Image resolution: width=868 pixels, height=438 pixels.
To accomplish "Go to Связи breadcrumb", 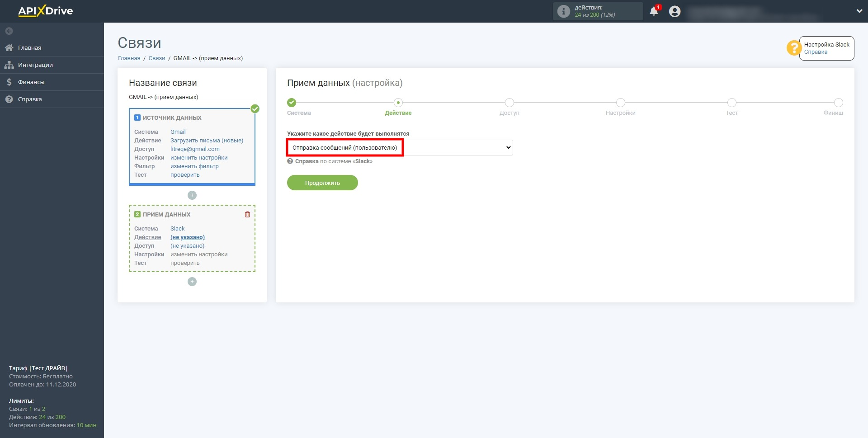I will (x=157, y=58).
